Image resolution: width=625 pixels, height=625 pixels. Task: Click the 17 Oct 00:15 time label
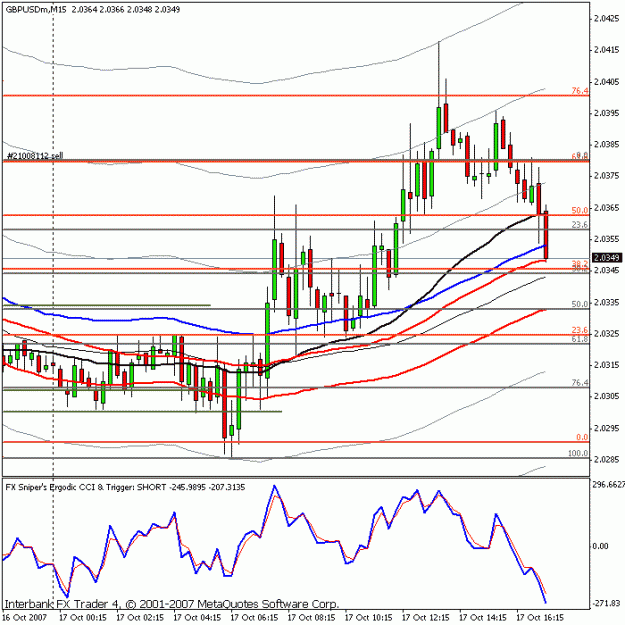(83, 618)
